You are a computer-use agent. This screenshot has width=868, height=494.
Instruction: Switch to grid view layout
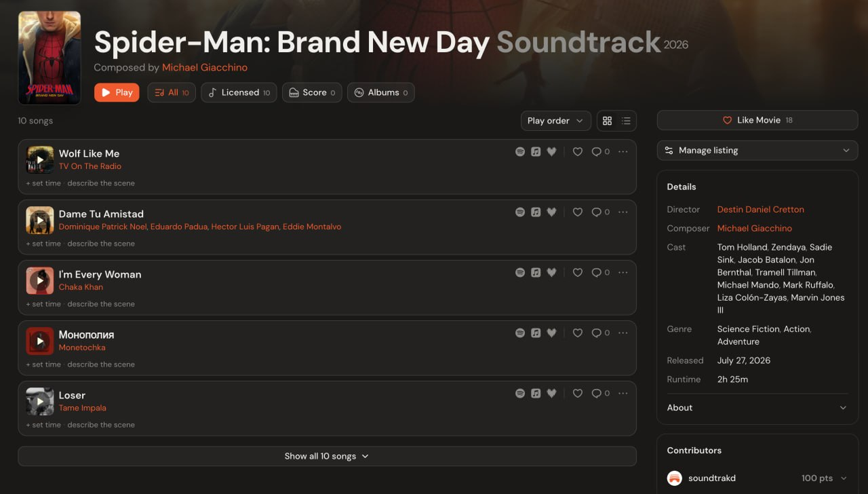(607, 121)
